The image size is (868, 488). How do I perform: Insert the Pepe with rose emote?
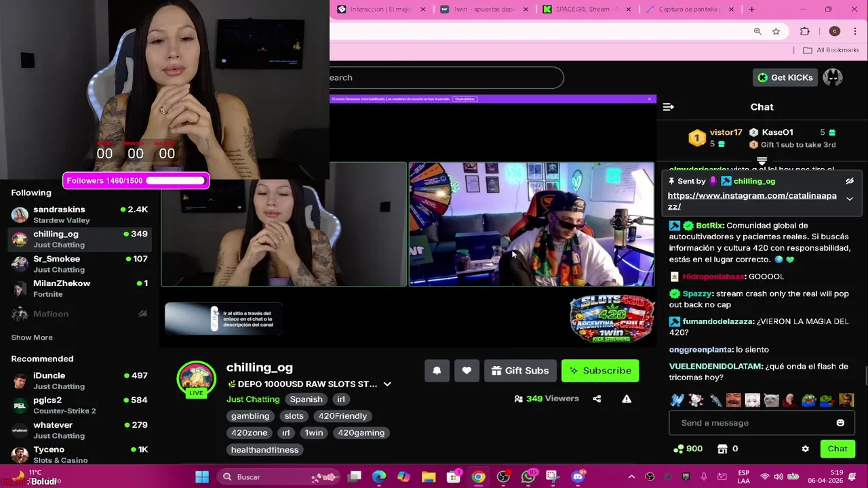click(x=827, y=400)
